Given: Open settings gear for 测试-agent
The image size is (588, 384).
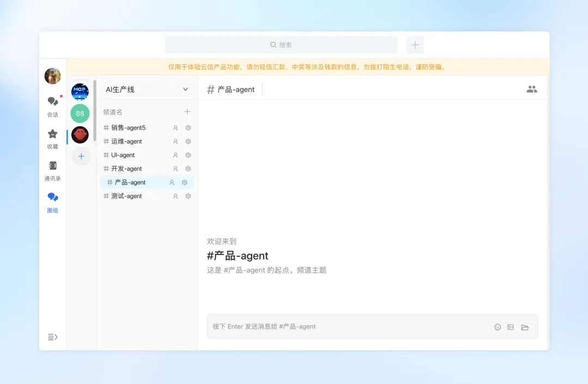Looking at the screenshot, I should point(188,196).
